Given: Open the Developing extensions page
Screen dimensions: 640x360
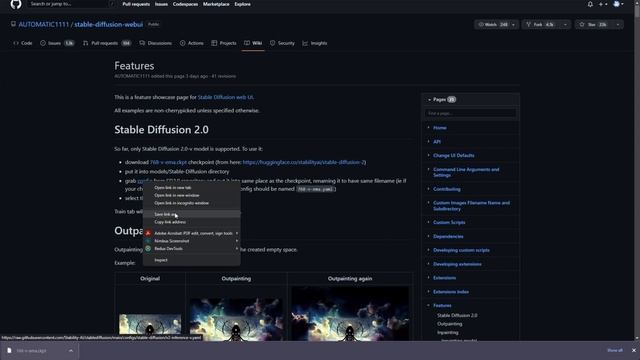Looking at the screenshot, I should point(457,264).
